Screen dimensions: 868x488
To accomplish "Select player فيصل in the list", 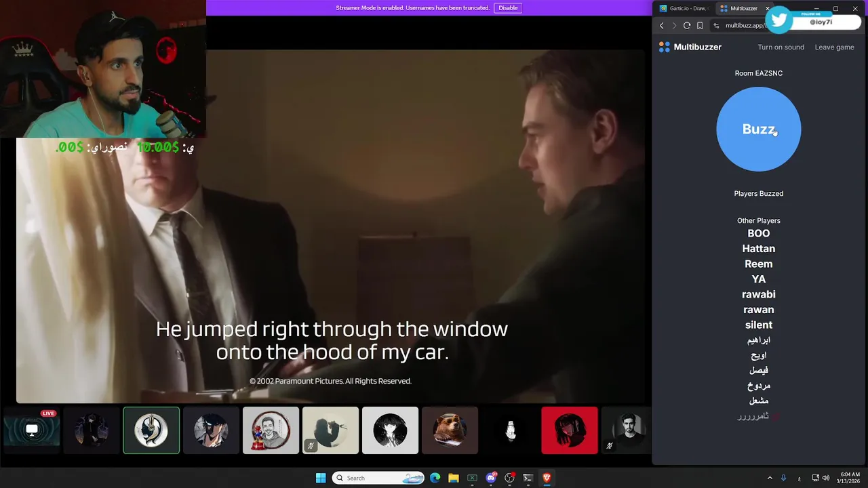I will point(758,370).
